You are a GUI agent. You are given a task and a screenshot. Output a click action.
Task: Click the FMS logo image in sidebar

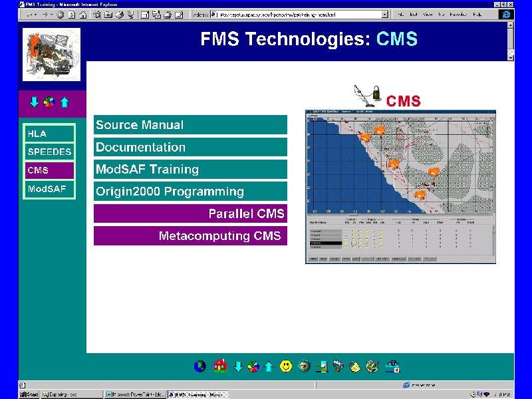[52, 55]
